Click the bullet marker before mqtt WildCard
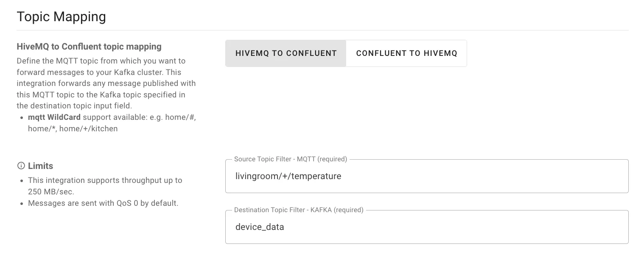 [x=22, y=118]
